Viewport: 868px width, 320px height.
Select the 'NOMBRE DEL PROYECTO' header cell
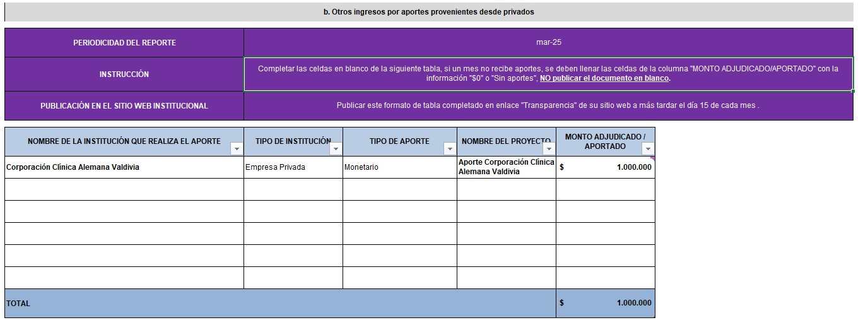click(x=507, y=141)
